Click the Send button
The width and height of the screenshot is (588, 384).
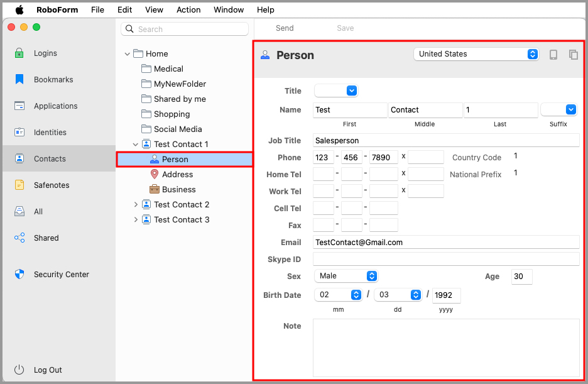click(285, 28)
